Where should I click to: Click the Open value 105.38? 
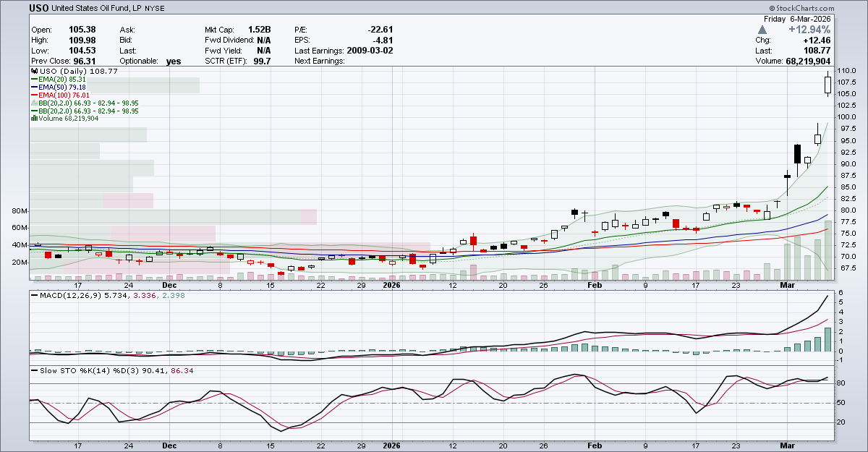coord(81,30)
